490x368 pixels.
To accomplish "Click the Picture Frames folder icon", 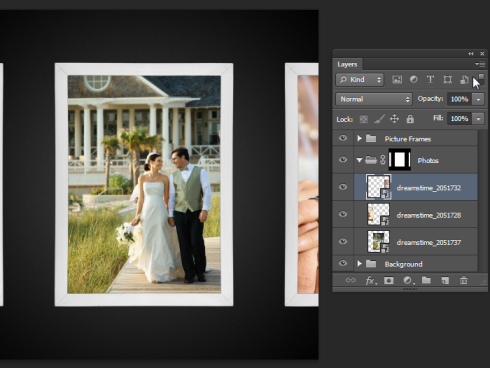I will (371, 138).
